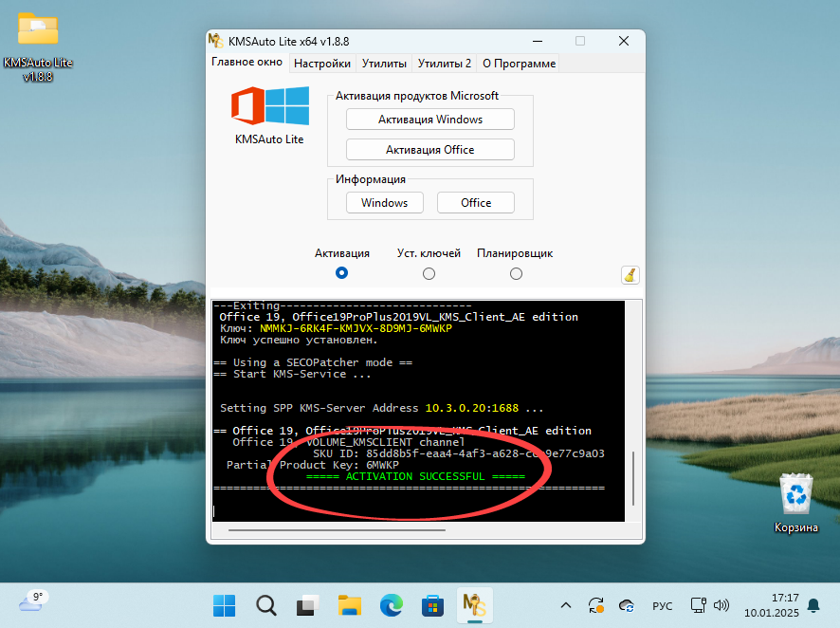
Task: Open Task View from the taskbar
Action: pos(306,605)
